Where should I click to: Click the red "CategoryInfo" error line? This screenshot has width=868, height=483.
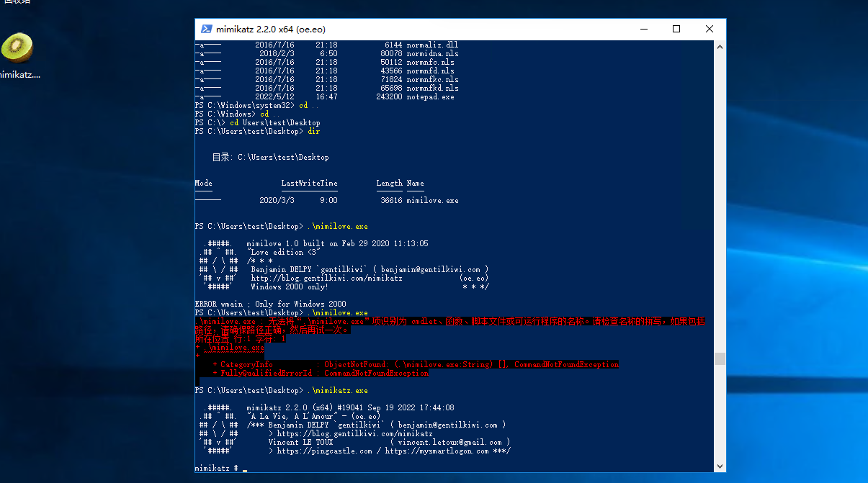point(416,364)
